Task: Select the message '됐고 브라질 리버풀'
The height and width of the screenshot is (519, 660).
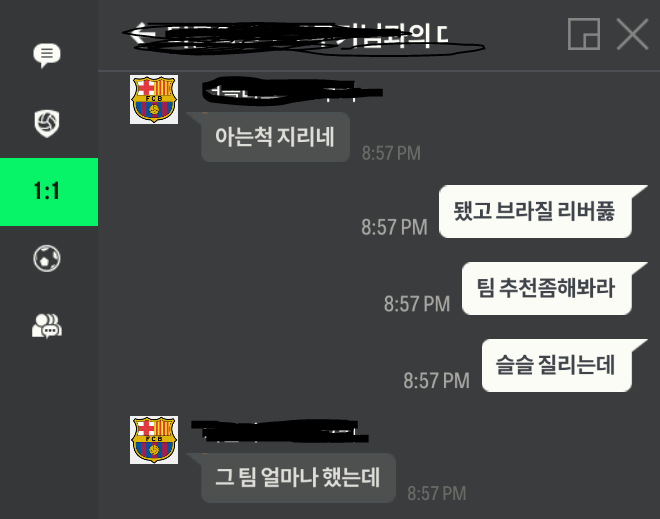Action: click(535, 211)
